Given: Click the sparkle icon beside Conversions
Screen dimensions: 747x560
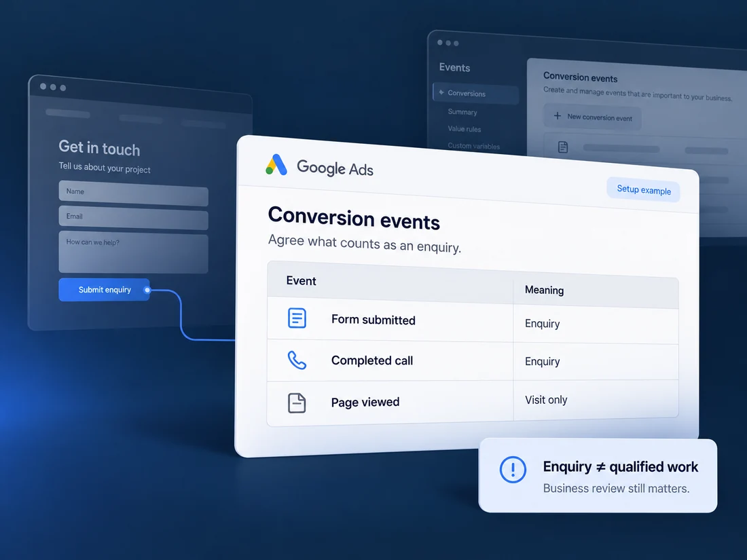Looking at the screenshot, I should (441, 92).
